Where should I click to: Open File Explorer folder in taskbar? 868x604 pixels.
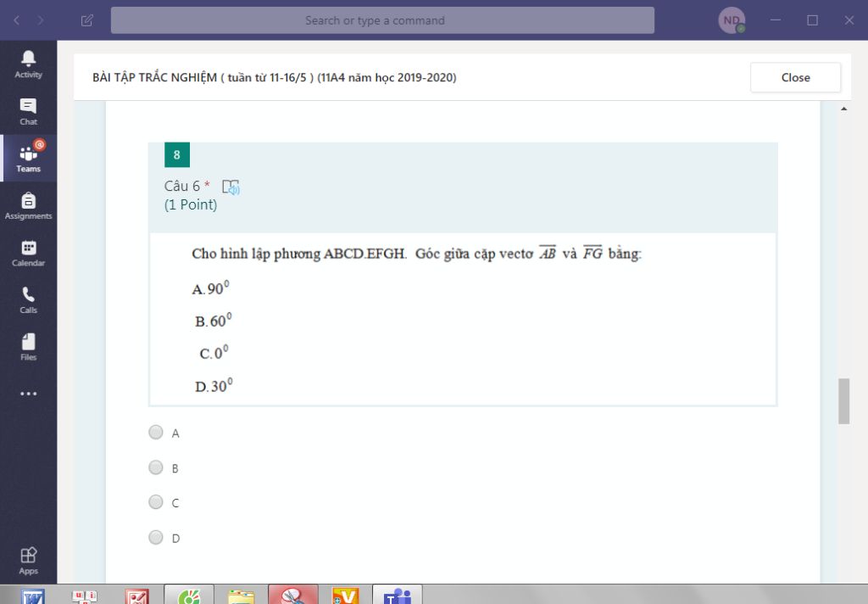point(242,596)
